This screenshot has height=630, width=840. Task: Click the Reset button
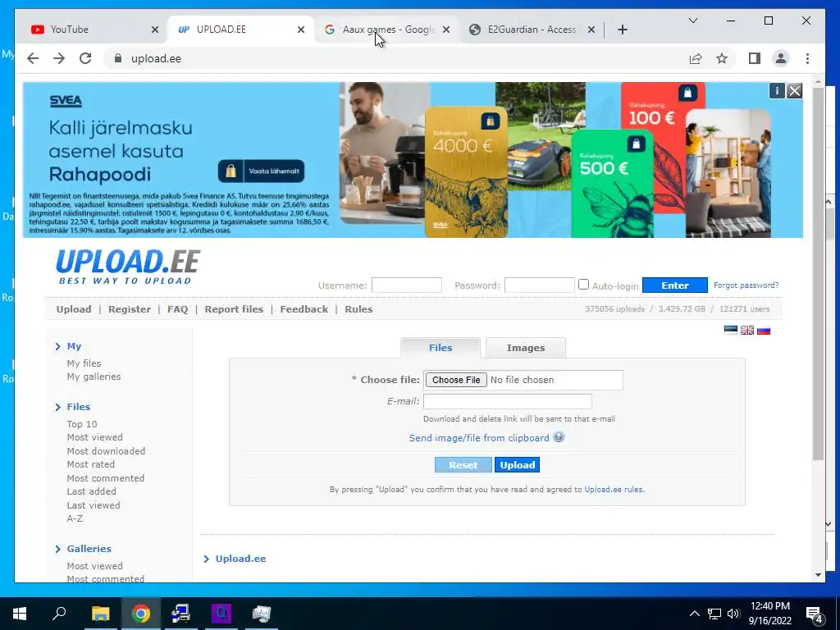coord(463,465)
